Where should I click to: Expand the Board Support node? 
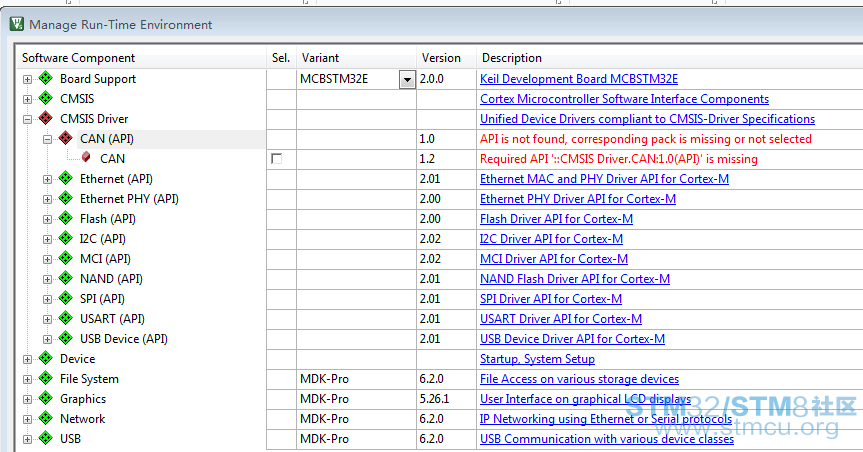tap(27, 79)
